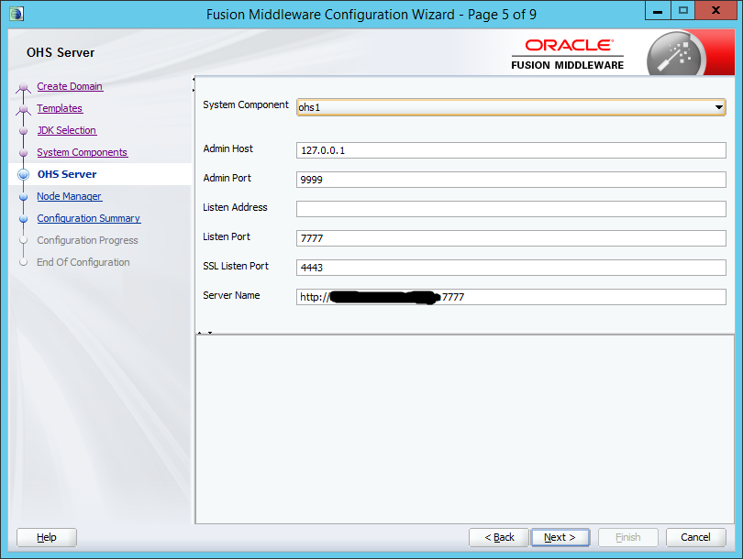Select the Listen Port text box
The width and height of the screenshot is (743, 560).
[511, 238]
